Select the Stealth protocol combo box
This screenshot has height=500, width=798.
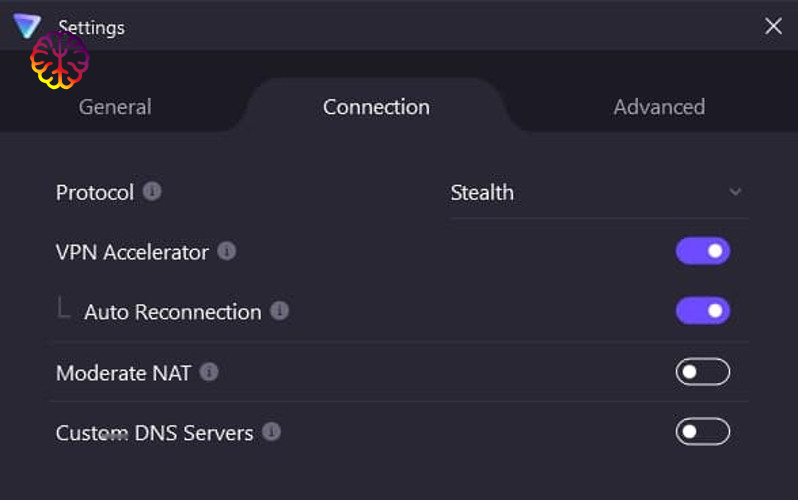click(599, 193)
